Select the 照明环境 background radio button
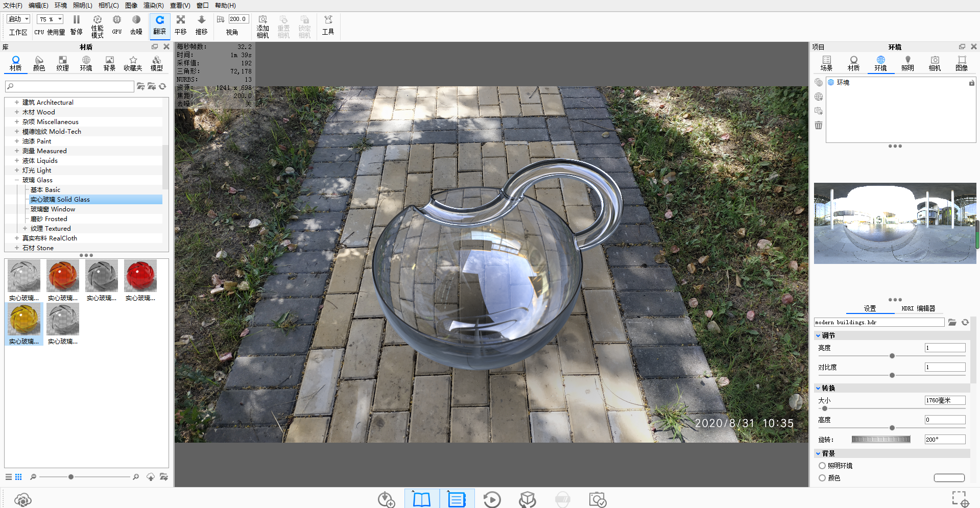Screen dimensions: 980x508 (x=822, y=466)
